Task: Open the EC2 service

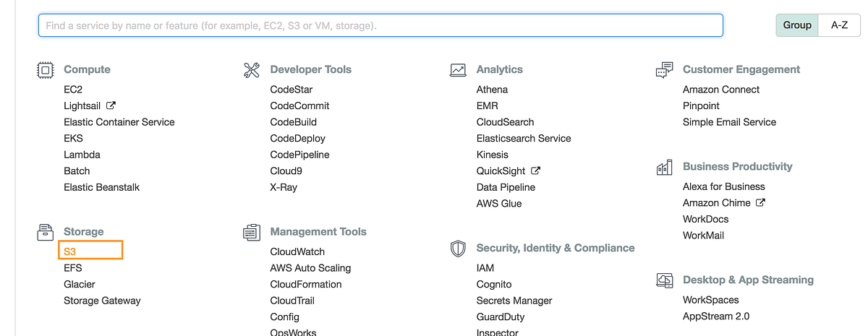Action: pos(73,90)
